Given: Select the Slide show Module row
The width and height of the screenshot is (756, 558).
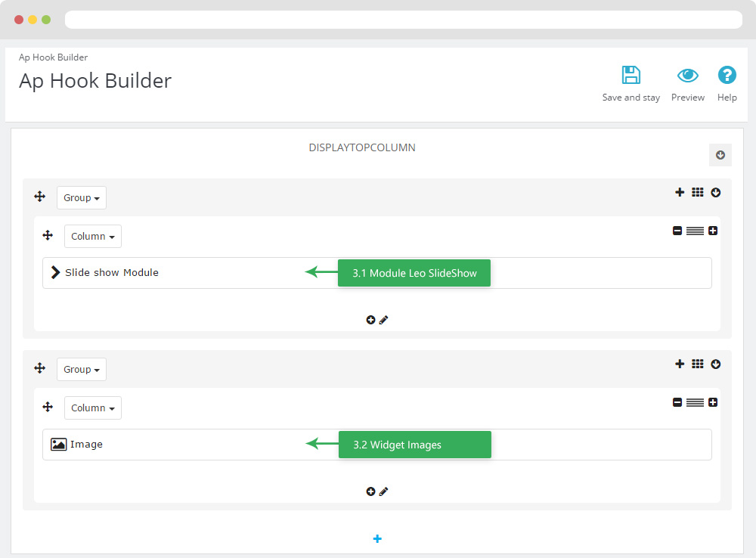Looking at the screenshot, I should pyautogui.click(x=377, y=273).
